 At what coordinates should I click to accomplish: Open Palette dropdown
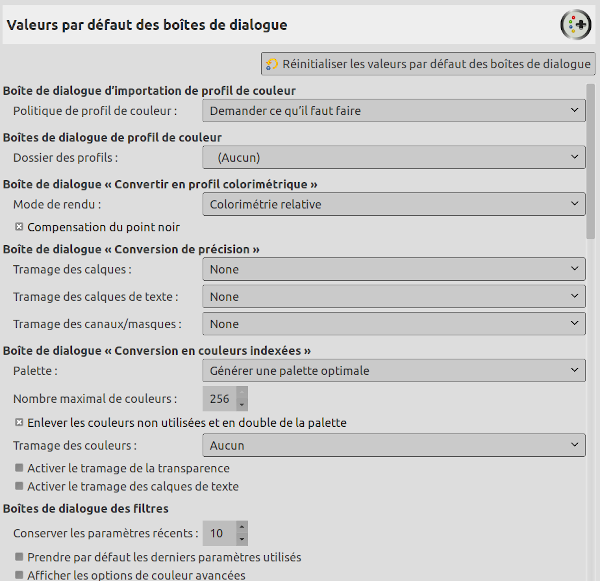394,370
